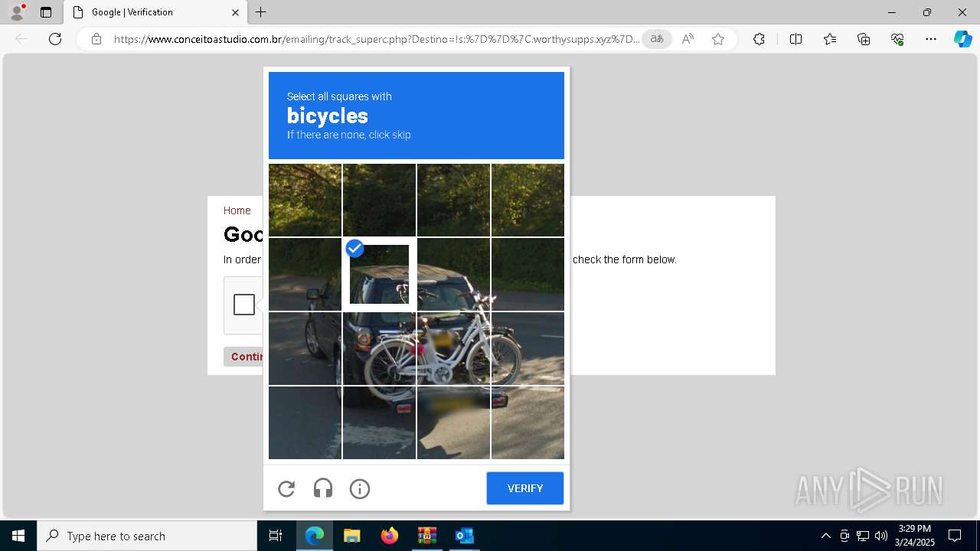The height and width of the screenshot is (551, 980).
Task: Open network status tray icon
Action: 862,536
